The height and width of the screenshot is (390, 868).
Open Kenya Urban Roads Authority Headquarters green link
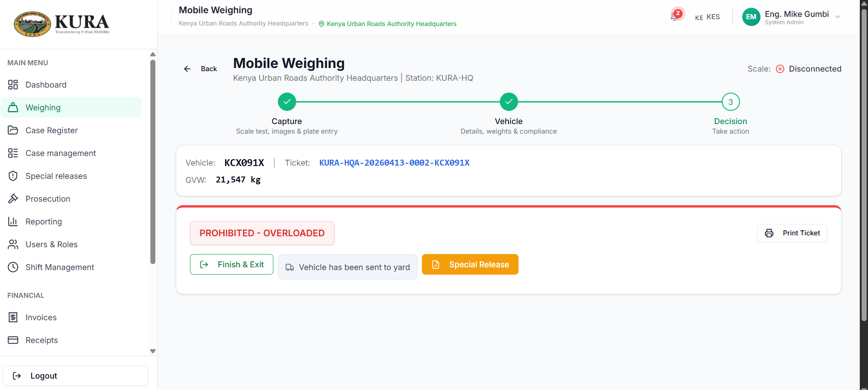click(391, 24)
